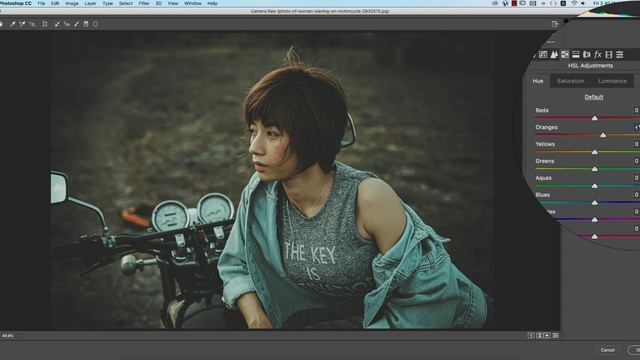Open the Photoshop CC application menu
The width and height of the screenshot is (640, 360).
(x=16, y=3)
